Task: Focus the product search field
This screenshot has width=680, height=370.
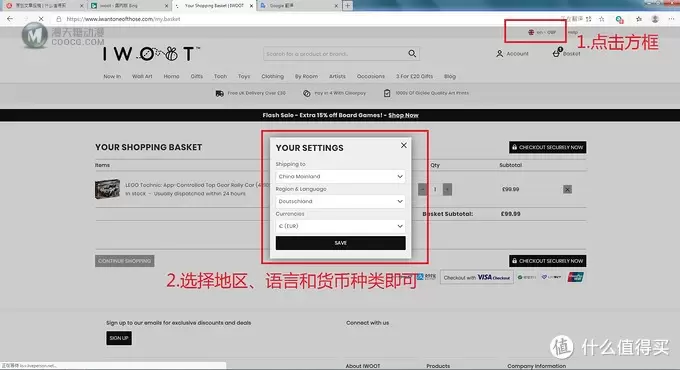Action: click(335, 54)
